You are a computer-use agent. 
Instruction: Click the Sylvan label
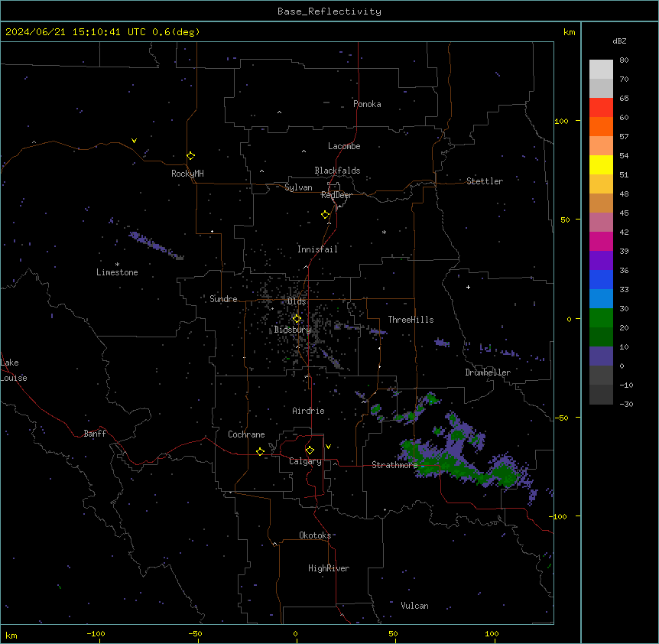[298, 187]
